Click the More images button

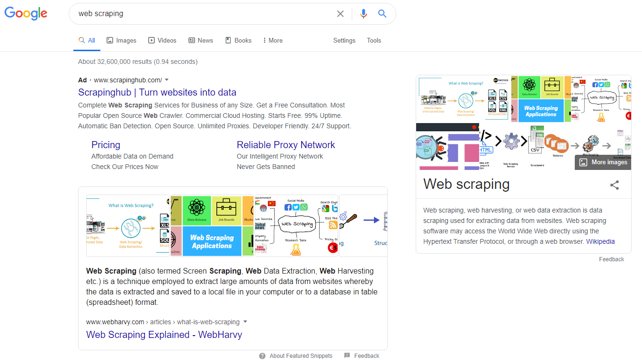point(603,162)
